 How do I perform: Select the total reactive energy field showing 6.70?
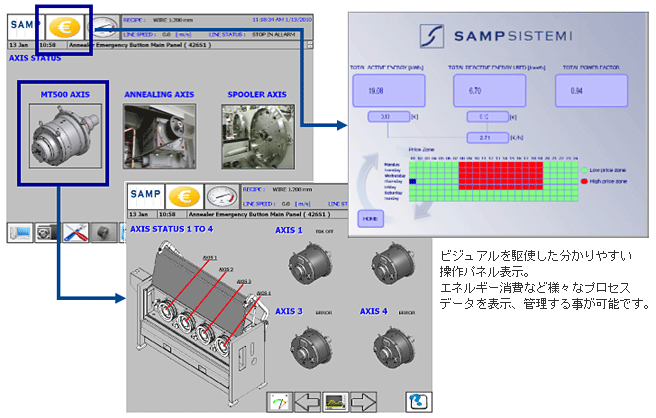click(489, 91)
